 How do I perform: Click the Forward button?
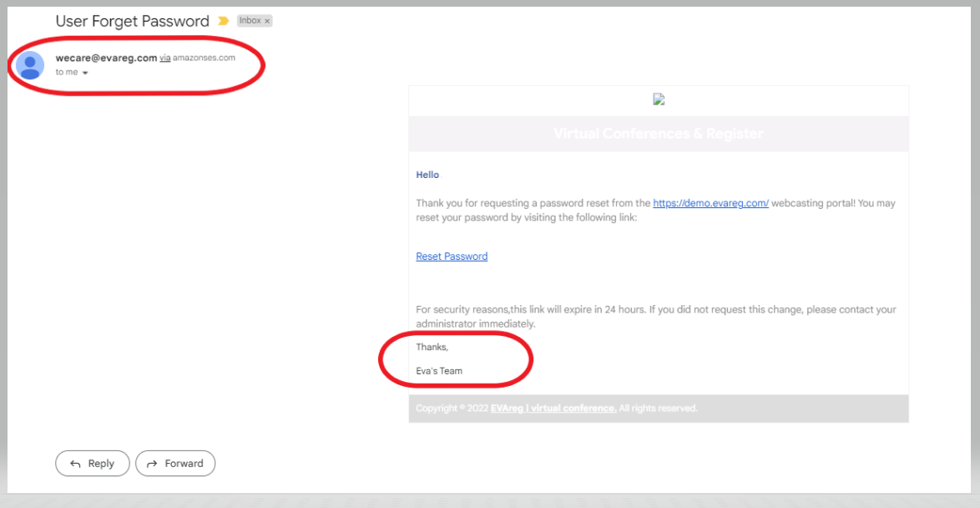coord(175,464)
